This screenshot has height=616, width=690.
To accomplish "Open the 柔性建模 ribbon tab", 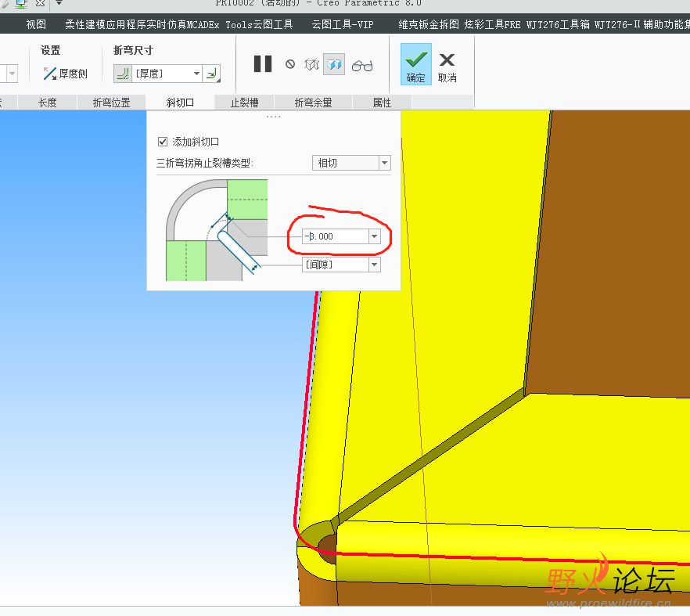I will (85, 25).
